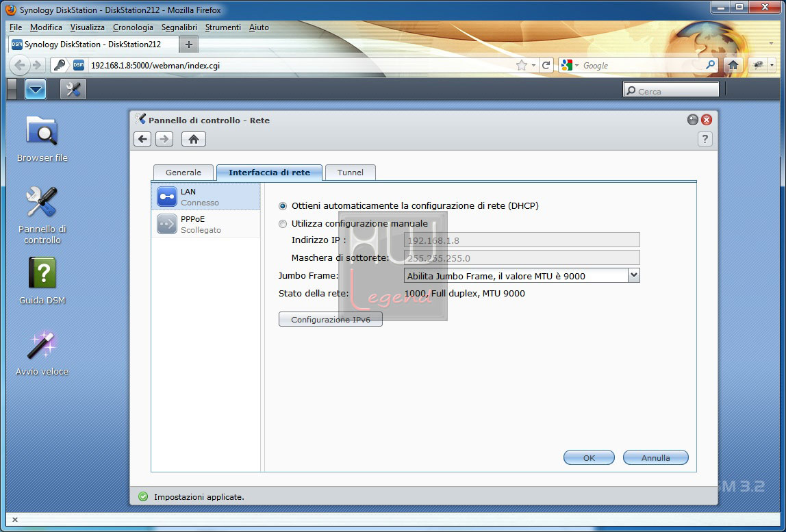Click the Indirizzo IP field
Viewport: 786px width, 532px height.
tap(522, 240)
